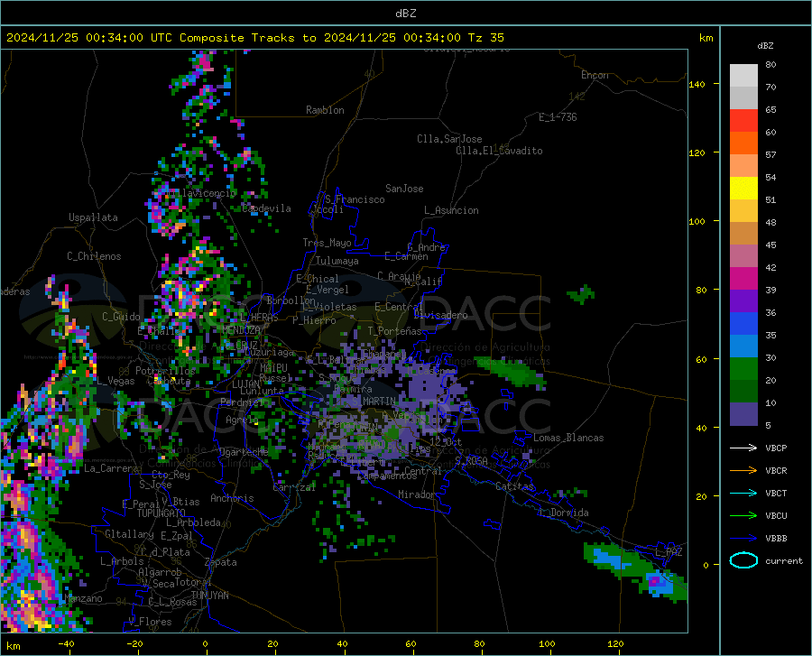812x656 pixels.
Task: Click the Zapata map label
Action: (x=221, y=562)
